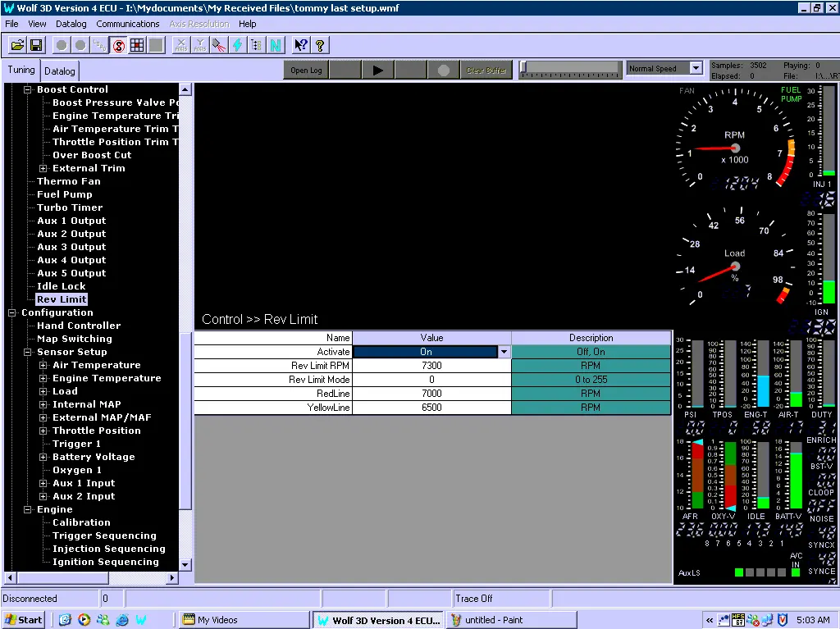Expand the Air Temperature sensor node
840x629 pixels.
(43, 365)
